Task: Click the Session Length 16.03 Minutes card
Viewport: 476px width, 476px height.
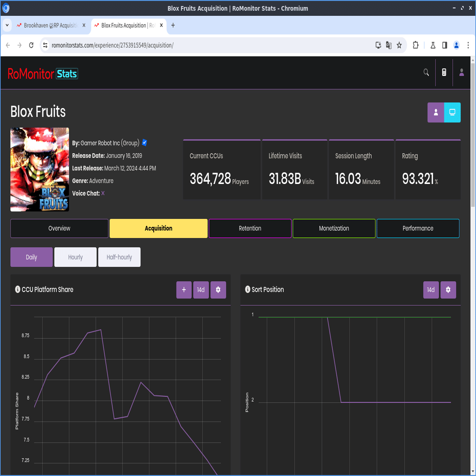Action: 361,170
